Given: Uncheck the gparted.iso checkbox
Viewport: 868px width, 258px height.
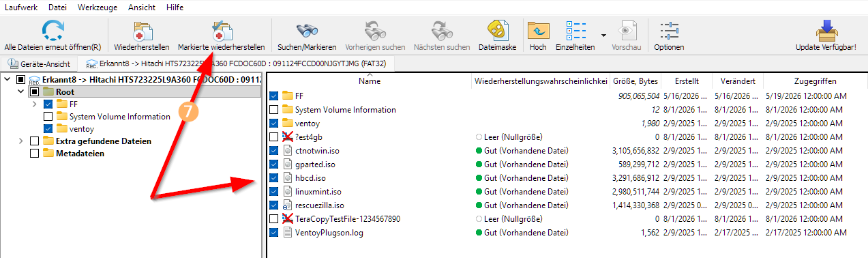Looking at the screenshot, I should pos(273,164).
